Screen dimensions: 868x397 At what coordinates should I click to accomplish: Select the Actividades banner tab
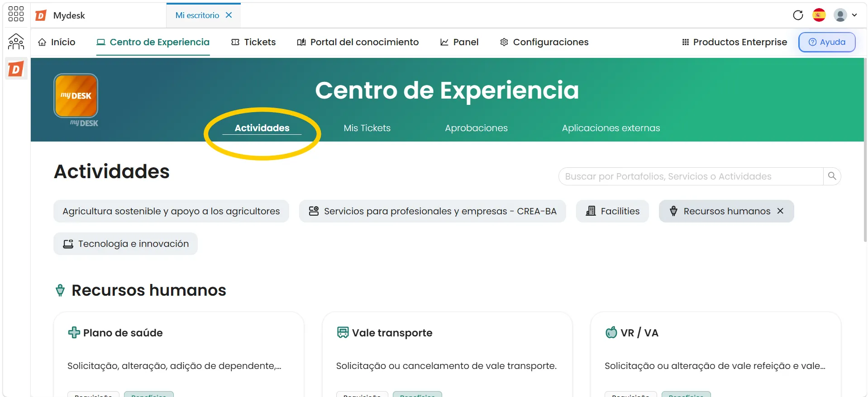pyautogui.click(x=262, y=128)
